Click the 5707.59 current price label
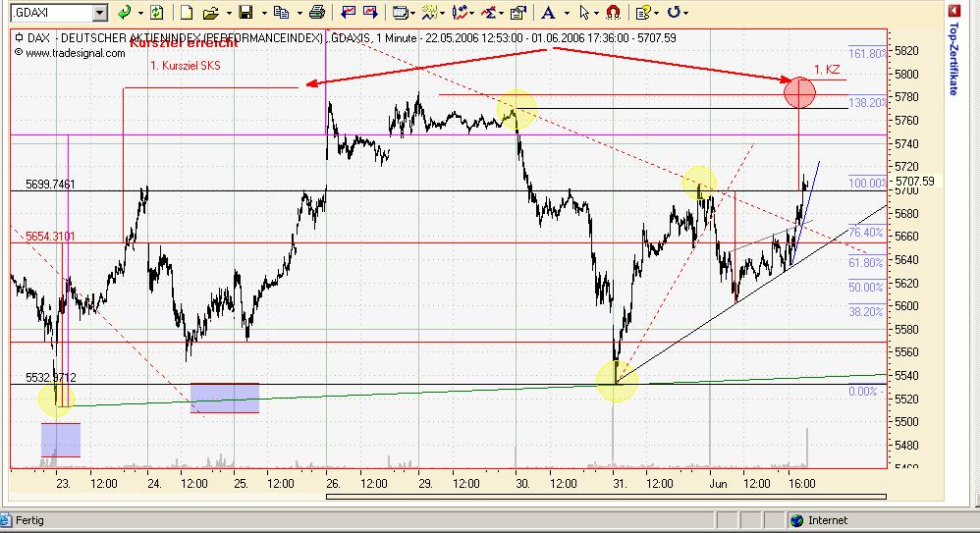The height and width of the screenshot is (533, 980). [915, 182]
